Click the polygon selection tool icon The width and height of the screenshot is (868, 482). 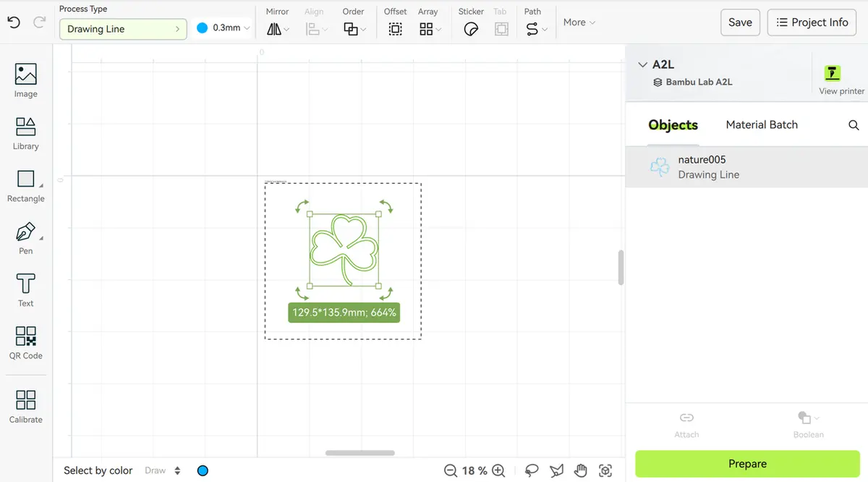pos(556,470)
